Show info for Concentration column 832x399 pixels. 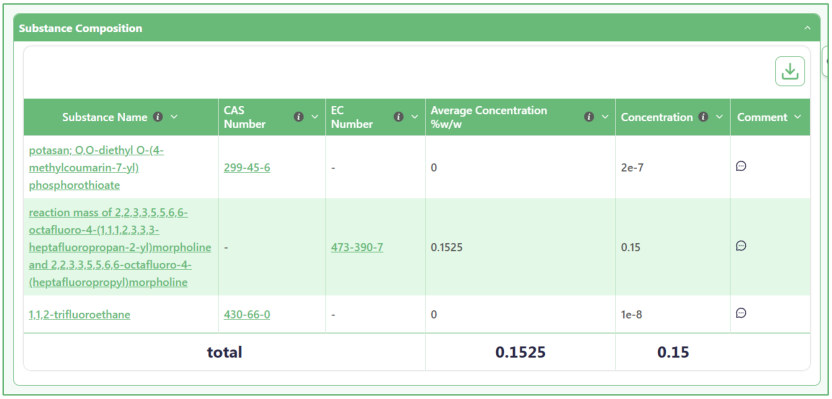coord(704,117)
